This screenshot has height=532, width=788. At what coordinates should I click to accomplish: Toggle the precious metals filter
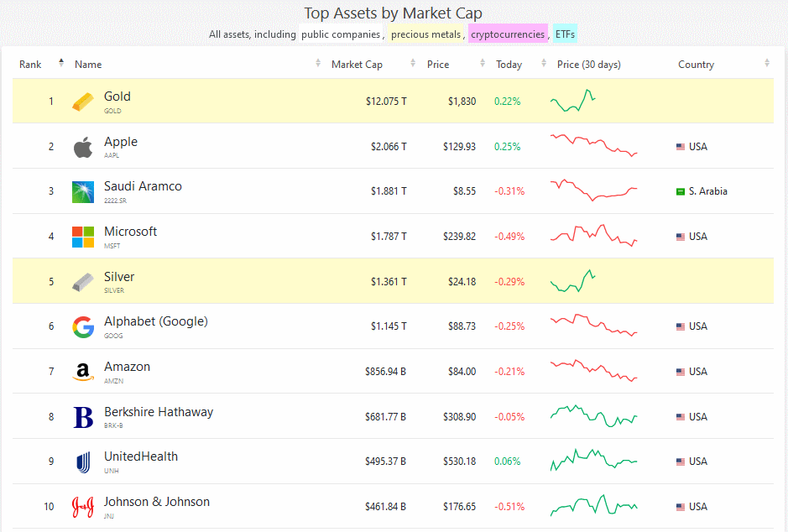[425, 34]
